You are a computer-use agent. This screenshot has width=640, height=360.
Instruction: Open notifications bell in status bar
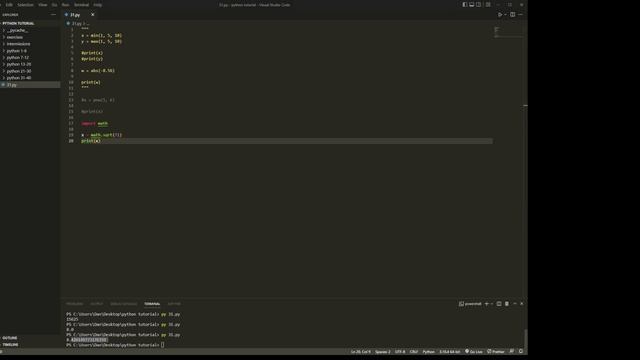tap(521, 351)
